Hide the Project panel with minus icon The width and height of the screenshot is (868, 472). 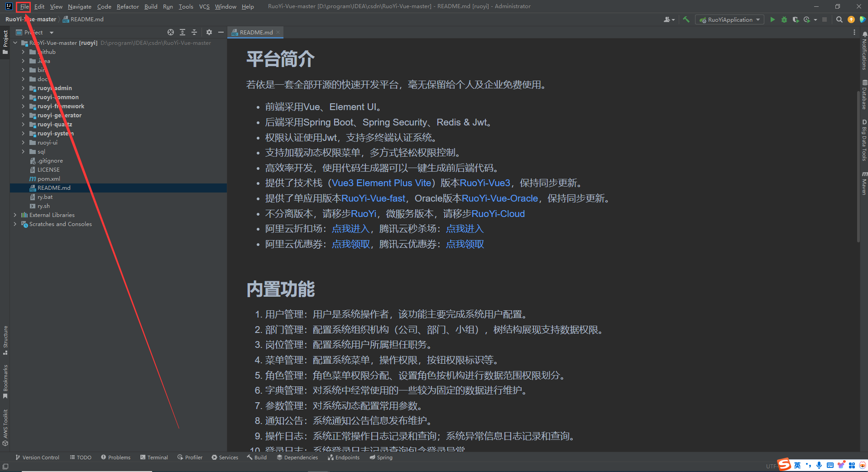coord(221,32)
